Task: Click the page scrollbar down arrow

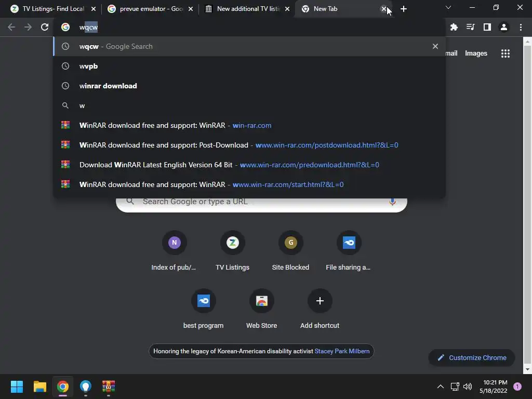Action: [527, 369]
